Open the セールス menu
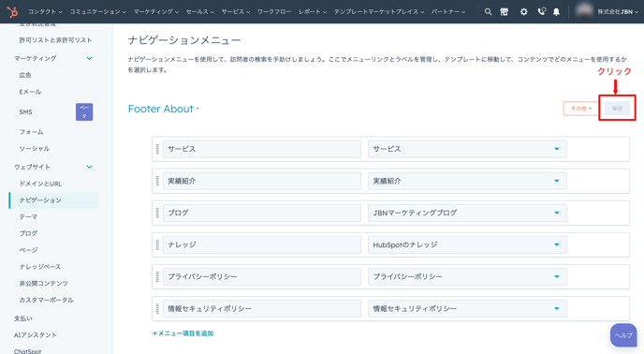 coord(200,11)
